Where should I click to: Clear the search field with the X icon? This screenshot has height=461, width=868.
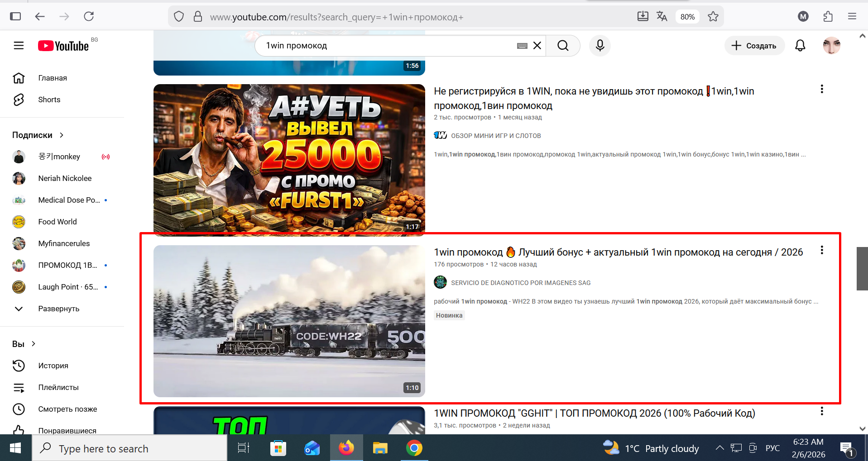537,46
